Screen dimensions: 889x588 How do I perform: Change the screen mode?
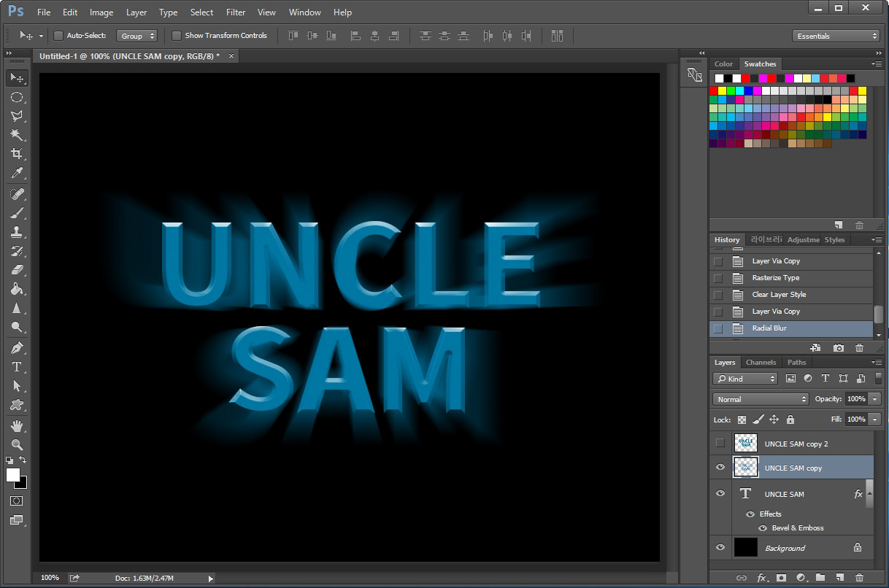point(17,520)
